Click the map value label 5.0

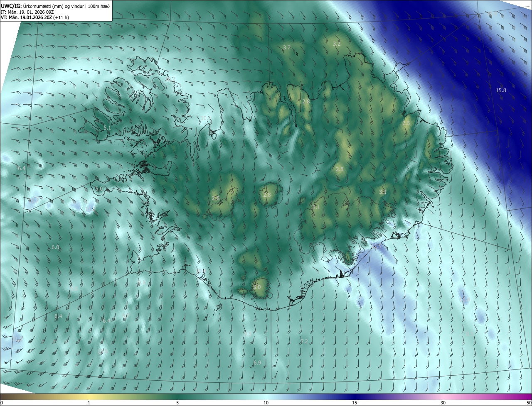(x=99, y=189)
